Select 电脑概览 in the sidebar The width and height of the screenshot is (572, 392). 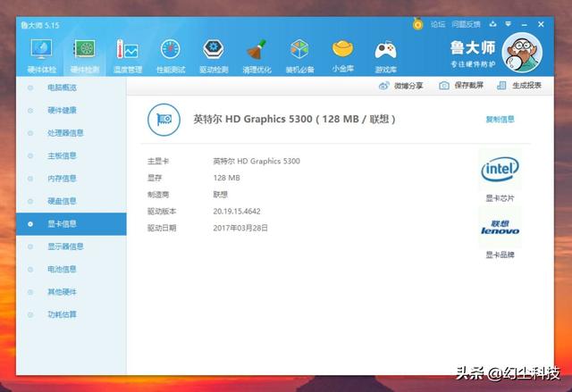click(x=71, y=88)
